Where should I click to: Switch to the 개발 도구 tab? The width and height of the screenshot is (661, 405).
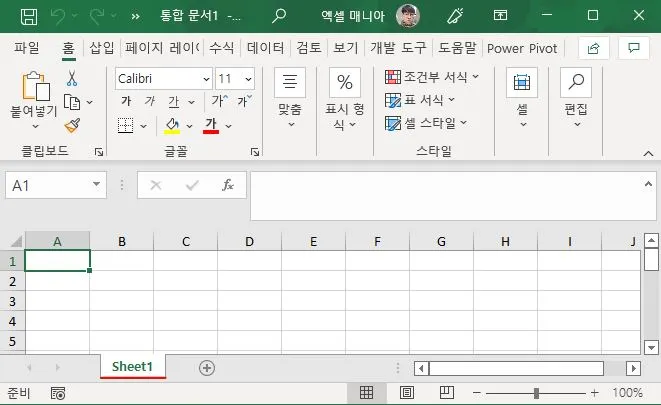[x=398, y=48]
